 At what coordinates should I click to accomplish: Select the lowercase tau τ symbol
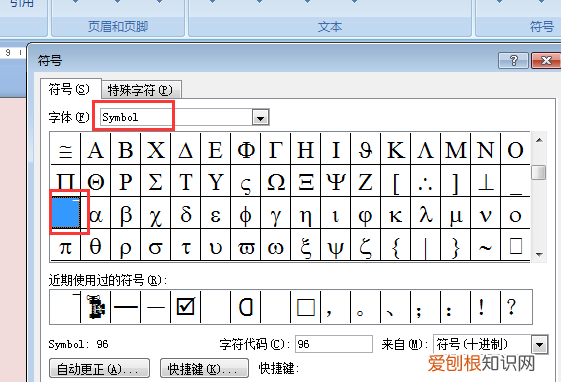click(186, 245)
